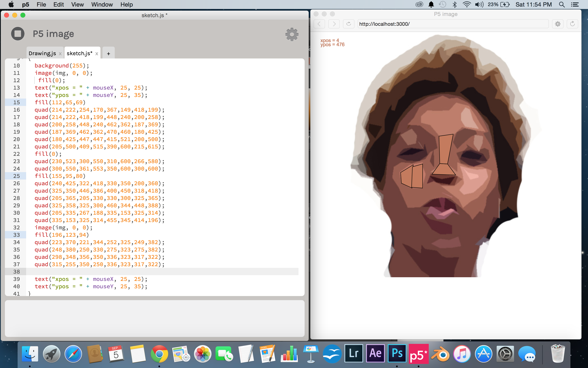Open the p5 editor settings gear

(292, 35)
